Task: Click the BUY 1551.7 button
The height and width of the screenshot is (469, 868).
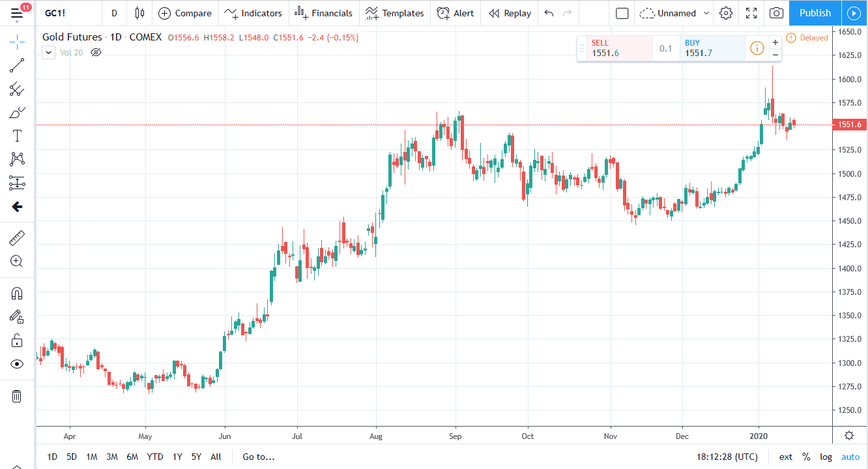Action: pyautogui.click(x=712, y=48)
